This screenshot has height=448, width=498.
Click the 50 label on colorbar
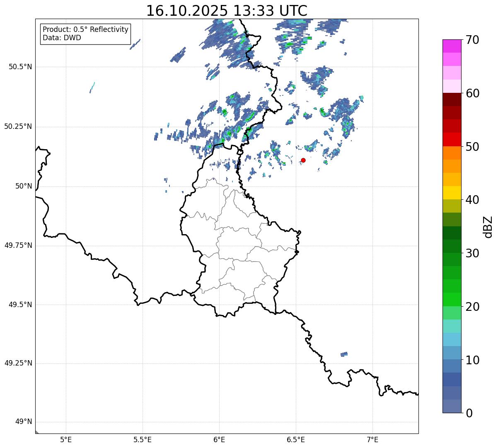click(472, 147)
